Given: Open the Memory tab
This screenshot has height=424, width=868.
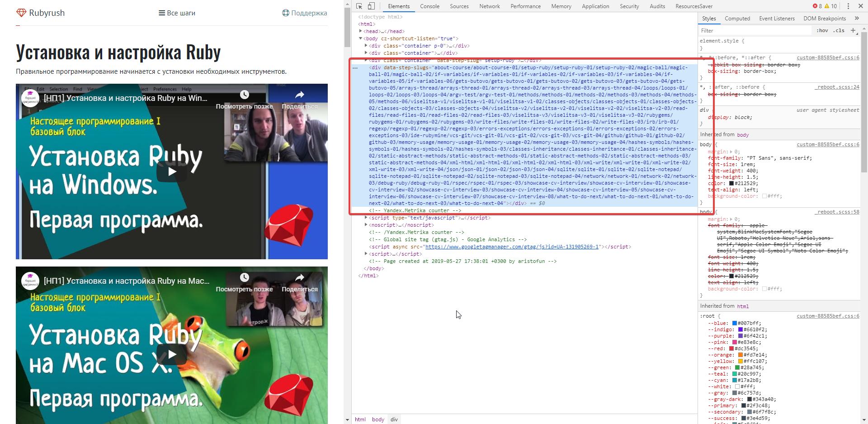Looking at the screenshot, I should click(561, 6).
